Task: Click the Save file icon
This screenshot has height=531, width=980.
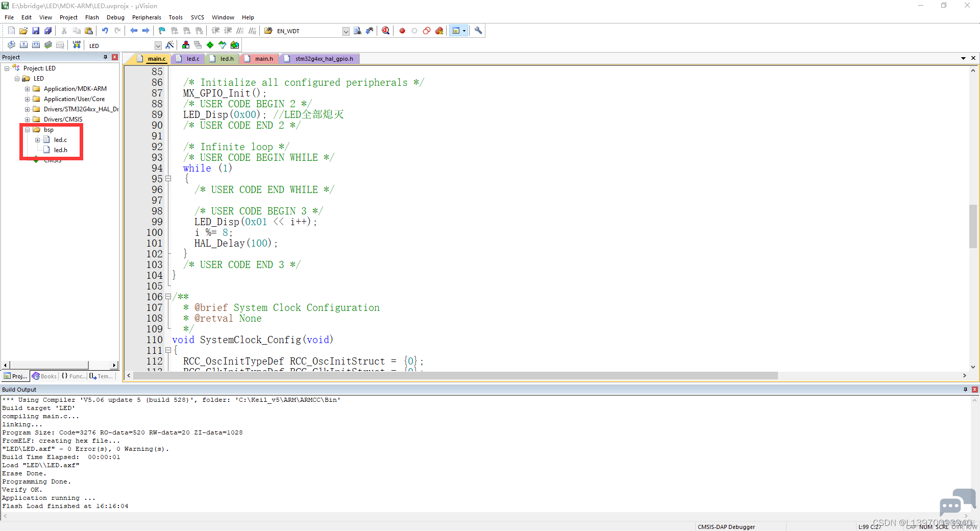Action: 36,31
